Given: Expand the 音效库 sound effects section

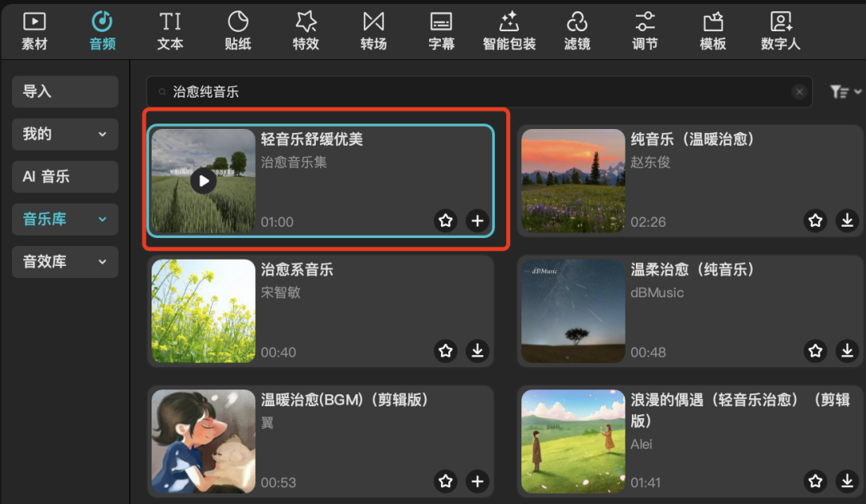Looking at the screenshot, I should [x=64, y=262].
